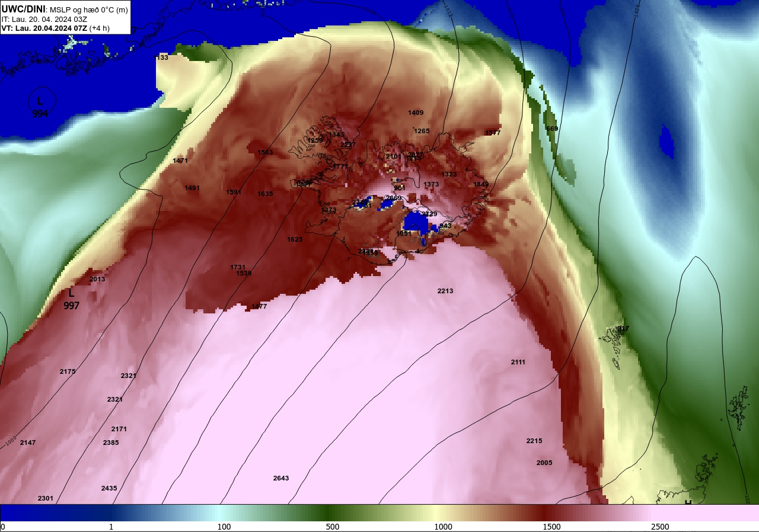This screenshot has width=759, height=532.
Task: Click the 1563 height value
Action: point(265,152)
